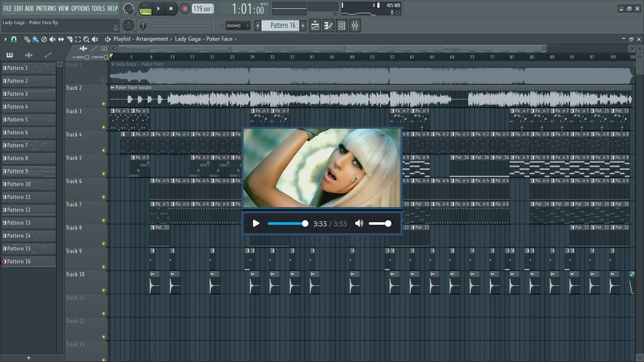
Task: Select the Slip tool
Action: pyautogui.click(x=61, y=39)
